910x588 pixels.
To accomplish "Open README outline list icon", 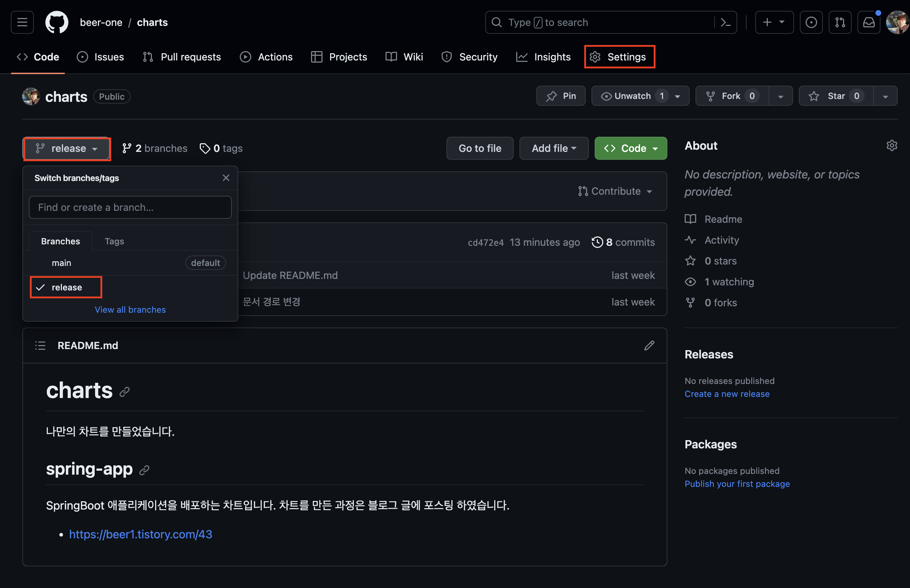I will [x=40, y=345].
